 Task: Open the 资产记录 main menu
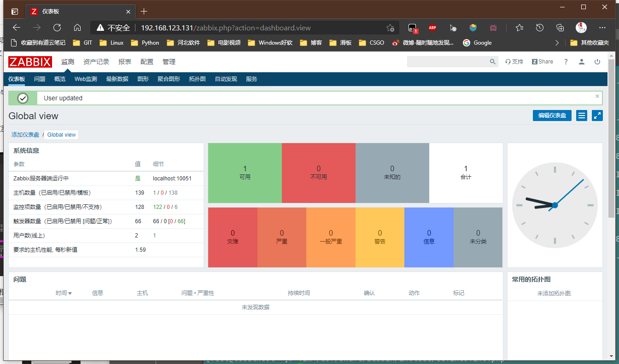[x=96, y=62]
